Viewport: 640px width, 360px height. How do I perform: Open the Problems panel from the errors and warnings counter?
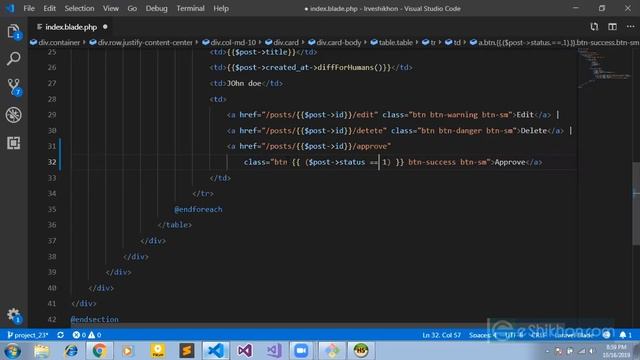point(87,335)
